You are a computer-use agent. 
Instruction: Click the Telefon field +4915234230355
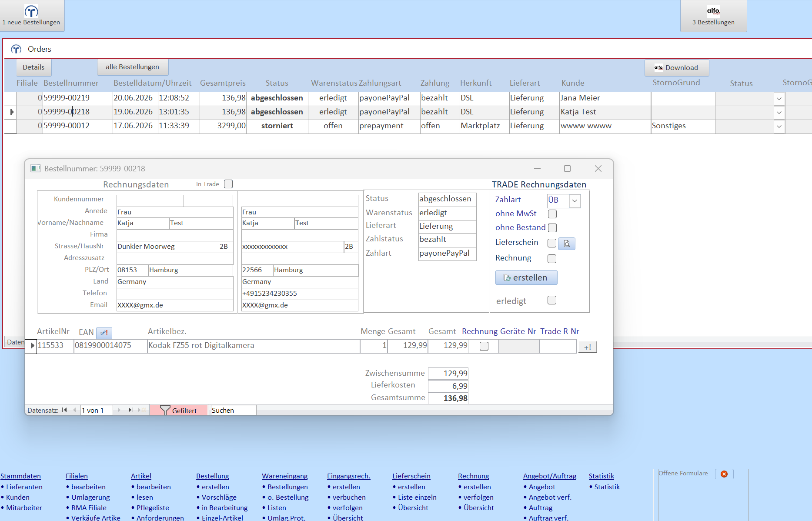[x=300, y=294]
